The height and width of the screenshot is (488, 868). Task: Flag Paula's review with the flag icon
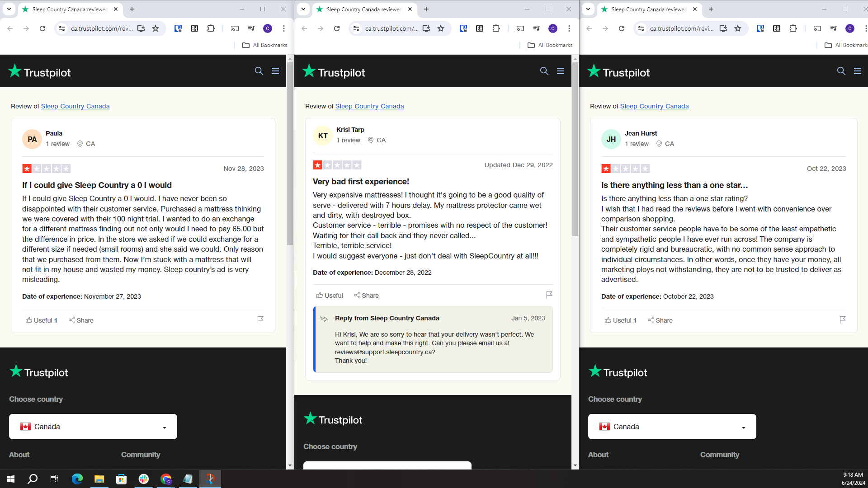[260, 320]
